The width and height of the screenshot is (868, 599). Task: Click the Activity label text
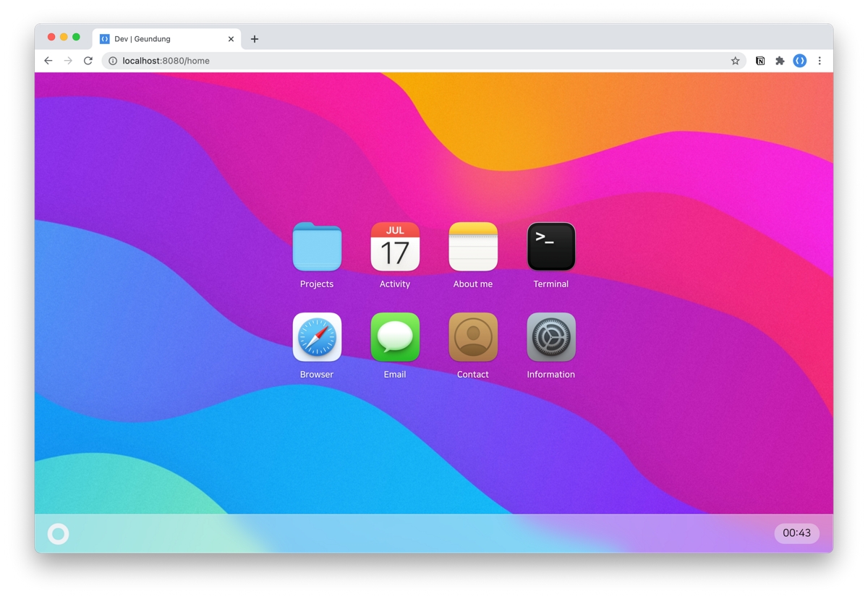(x=395, y=284)
